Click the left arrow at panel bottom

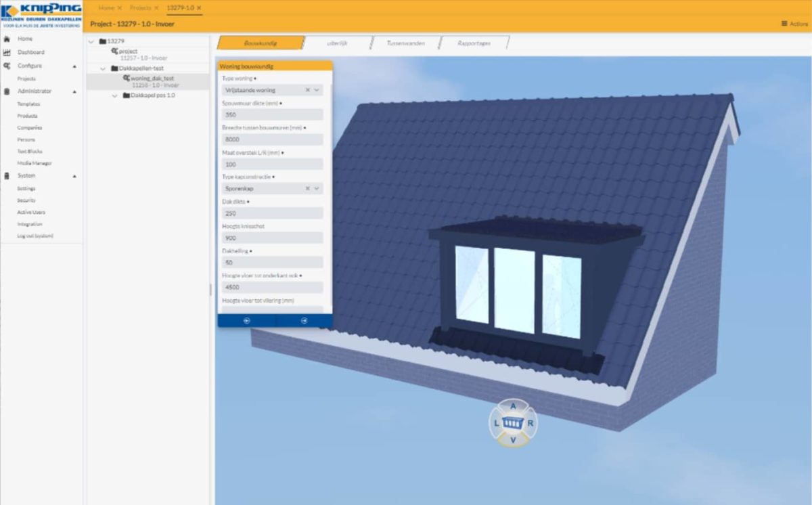246,321
